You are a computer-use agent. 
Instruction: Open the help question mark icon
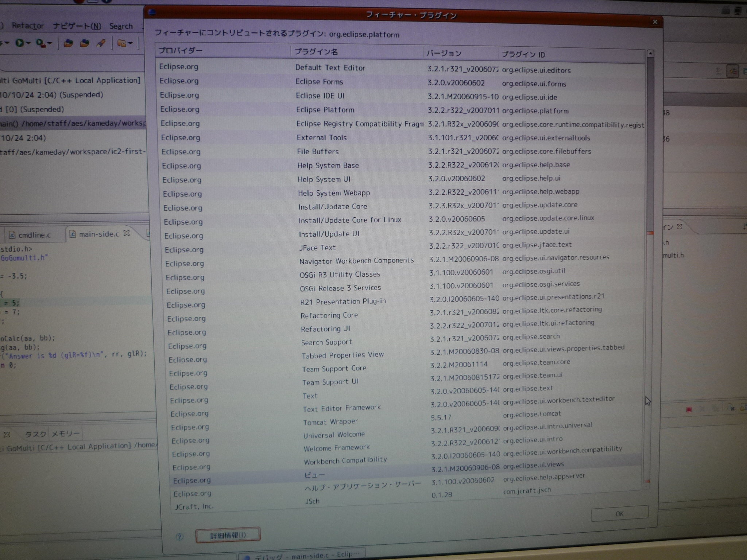[x=179, y=537]
